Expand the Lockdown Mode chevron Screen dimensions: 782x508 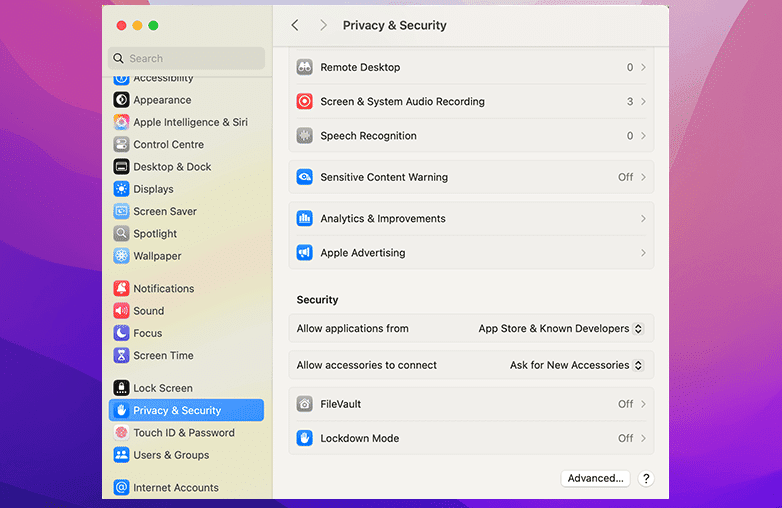coord(643,438)
